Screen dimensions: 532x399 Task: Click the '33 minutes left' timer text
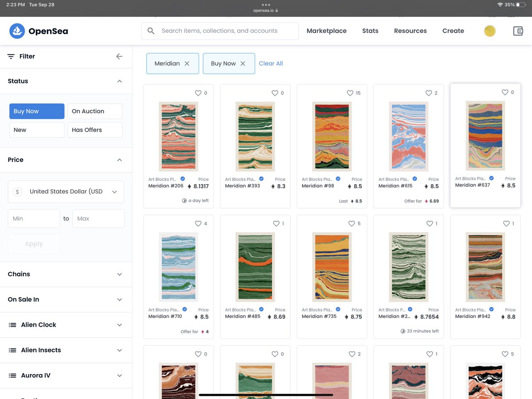tap(423, 331)
